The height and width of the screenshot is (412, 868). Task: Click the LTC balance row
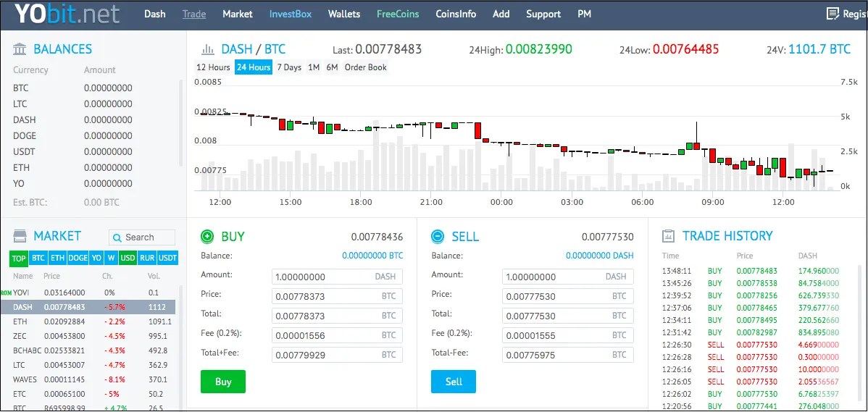click(x=93, y=104)
